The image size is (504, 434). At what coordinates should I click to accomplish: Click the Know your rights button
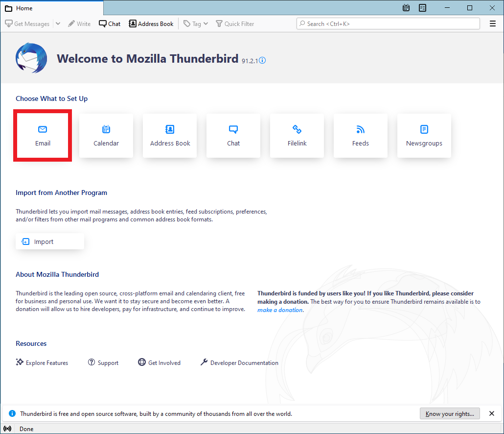click(x=450, y=413)
